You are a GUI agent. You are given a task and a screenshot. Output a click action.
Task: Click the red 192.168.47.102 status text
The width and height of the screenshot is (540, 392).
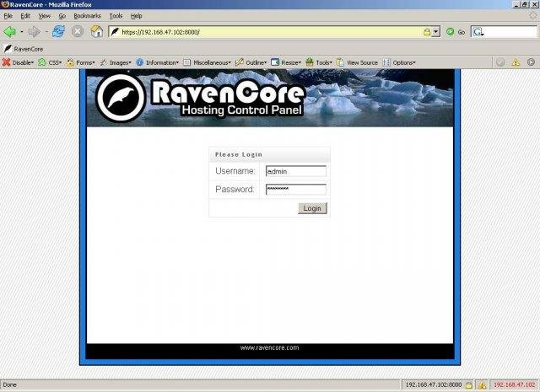coord(515,384)
